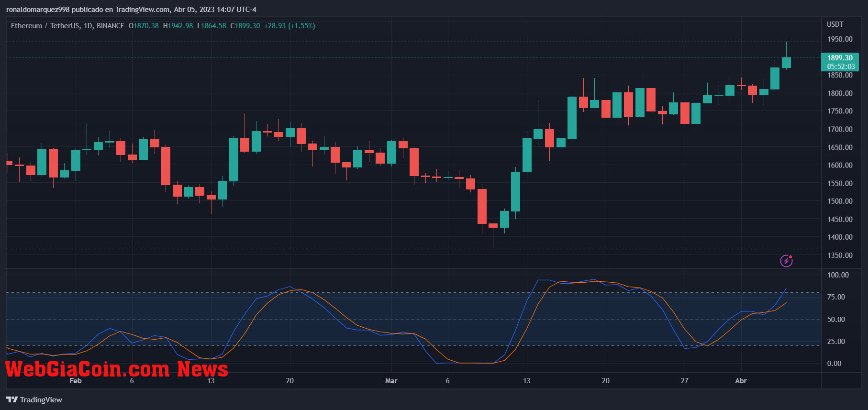The height and width of the screenshot is (410, 868).
Task: Click the 1450.00 price axis label
Action: tap(840, 219)
